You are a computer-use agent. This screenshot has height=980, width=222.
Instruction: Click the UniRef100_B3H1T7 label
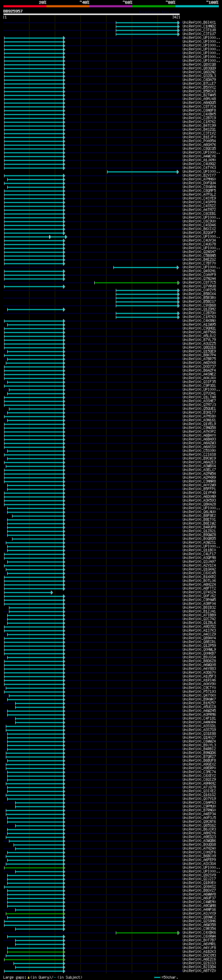tap(199, 412)
